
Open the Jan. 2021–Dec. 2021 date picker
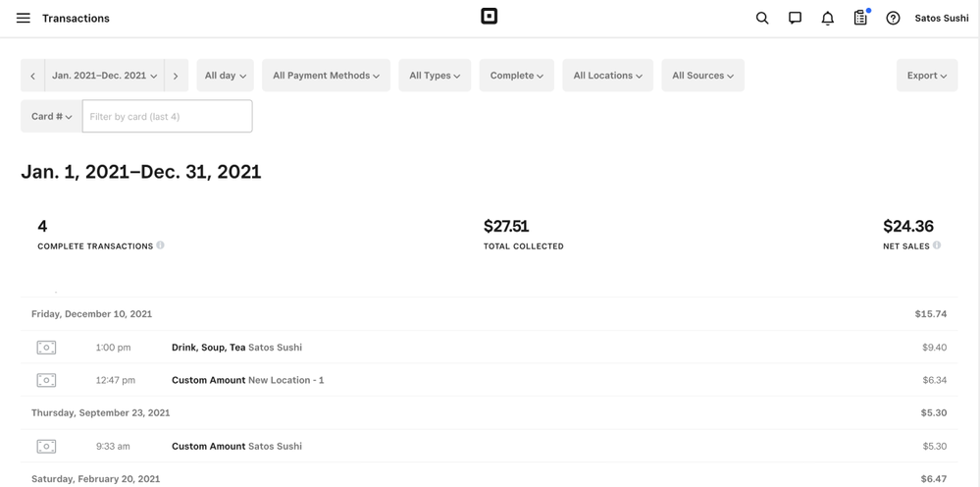click(104, 76)
